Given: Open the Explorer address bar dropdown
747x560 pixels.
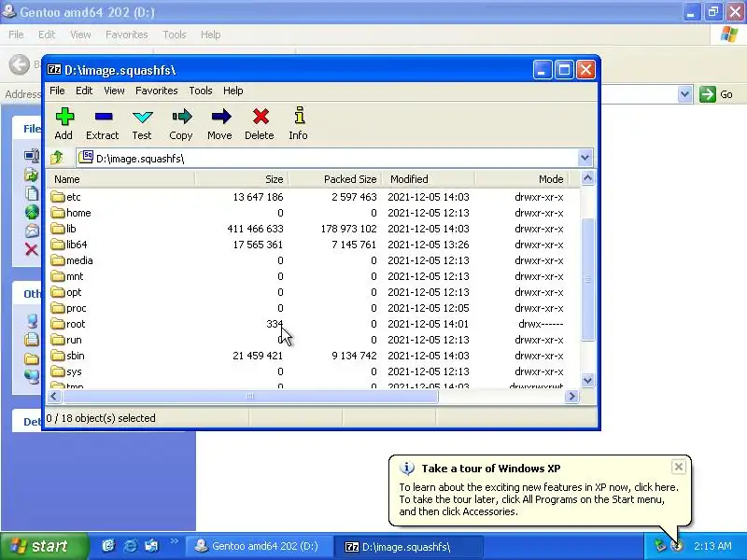Looking at the screenshot, I should pos(684,94).
